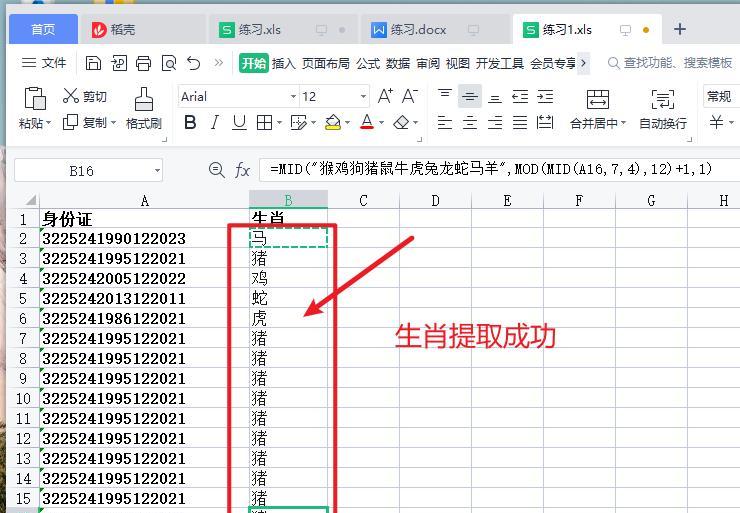This screenshot has height=513, width=740.
Task: Open the font name Arial dropdown
Action: (293, 97)
